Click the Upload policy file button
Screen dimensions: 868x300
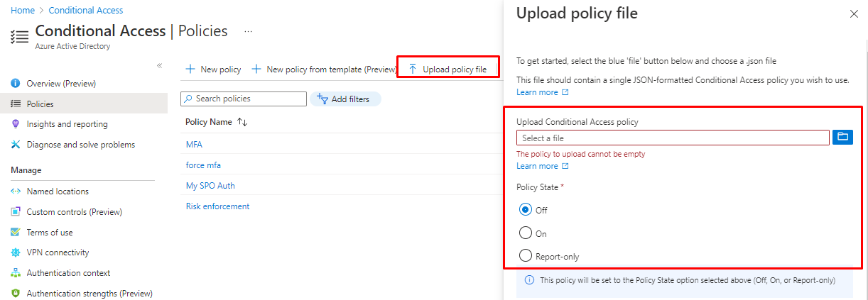447,70
